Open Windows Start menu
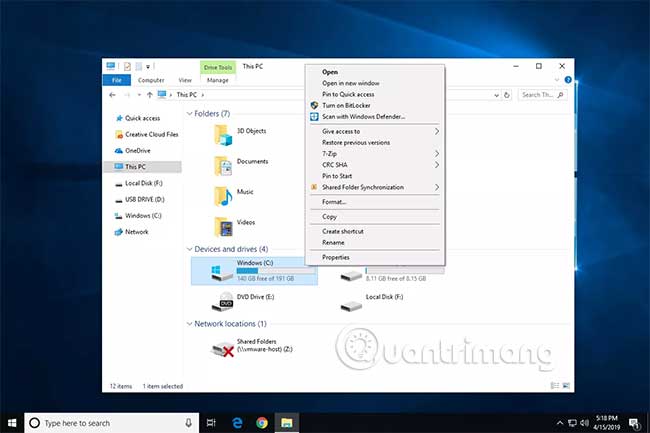 12,423
